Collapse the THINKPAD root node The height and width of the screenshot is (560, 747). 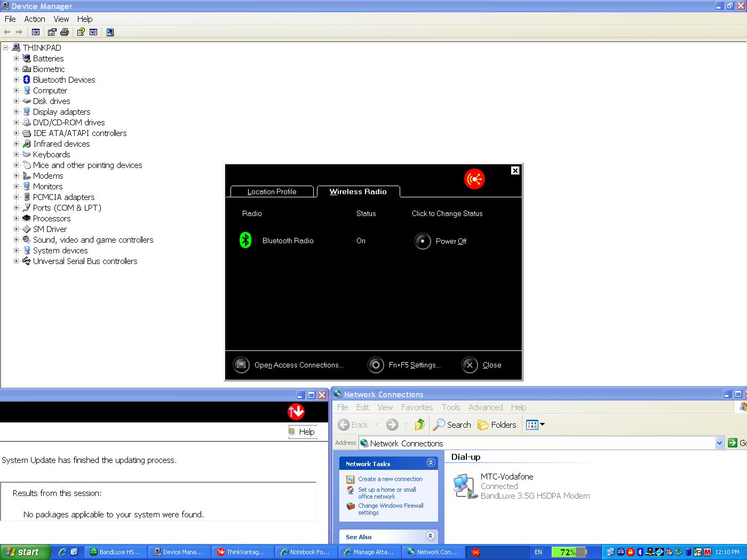pyautogui.click(x=5, y=48)
